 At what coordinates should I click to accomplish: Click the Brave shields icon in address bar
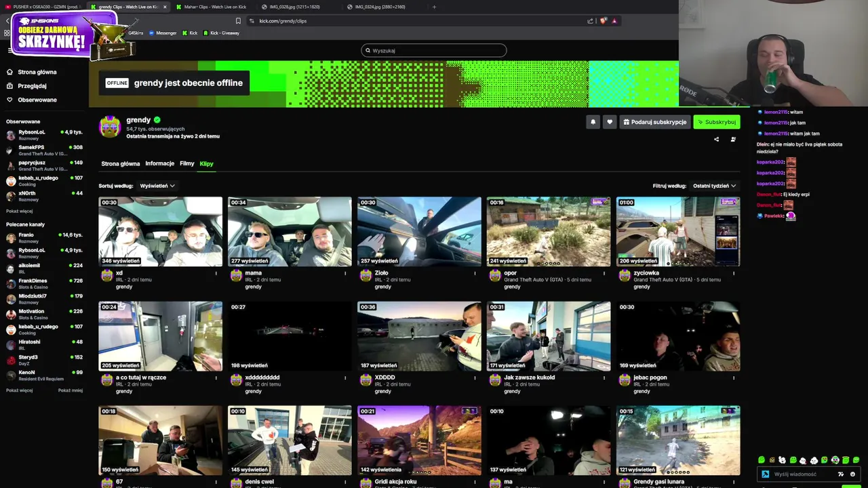click(603, 21)
